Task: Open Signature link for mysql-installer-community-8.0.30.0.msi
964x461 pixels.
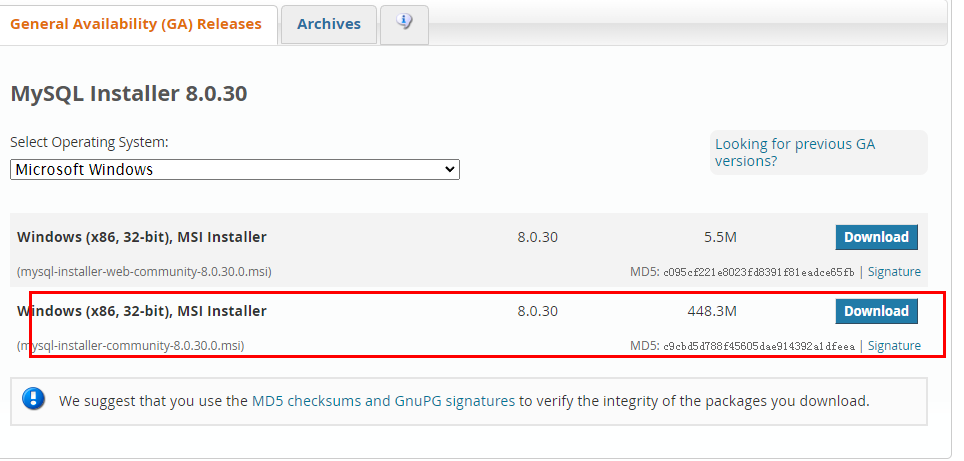Action: click(x=894, y=345)
